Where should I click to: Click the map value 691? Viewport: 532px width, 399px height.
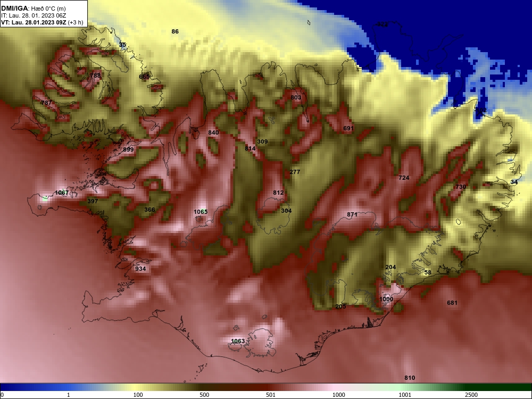[x=348, y=128]
